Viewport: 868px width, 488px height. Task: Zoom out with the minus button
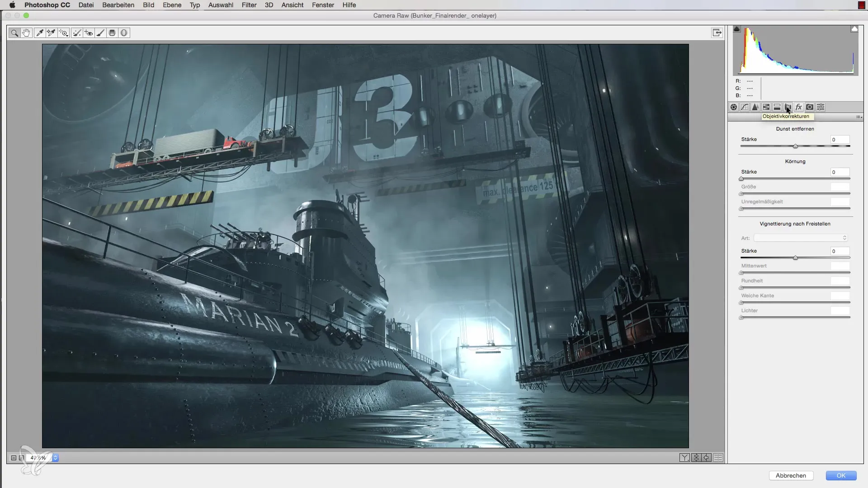coord(14,458)
